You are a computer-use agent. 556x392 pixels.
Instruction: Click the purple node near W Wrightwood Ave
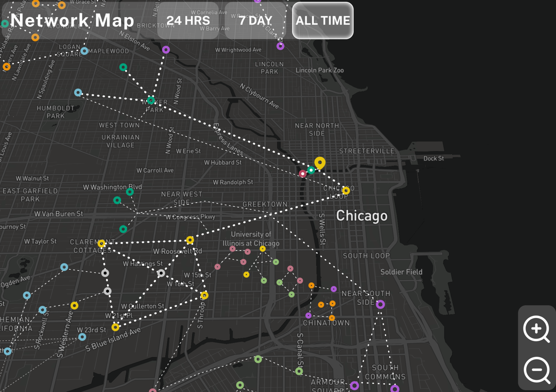point(280,46)
